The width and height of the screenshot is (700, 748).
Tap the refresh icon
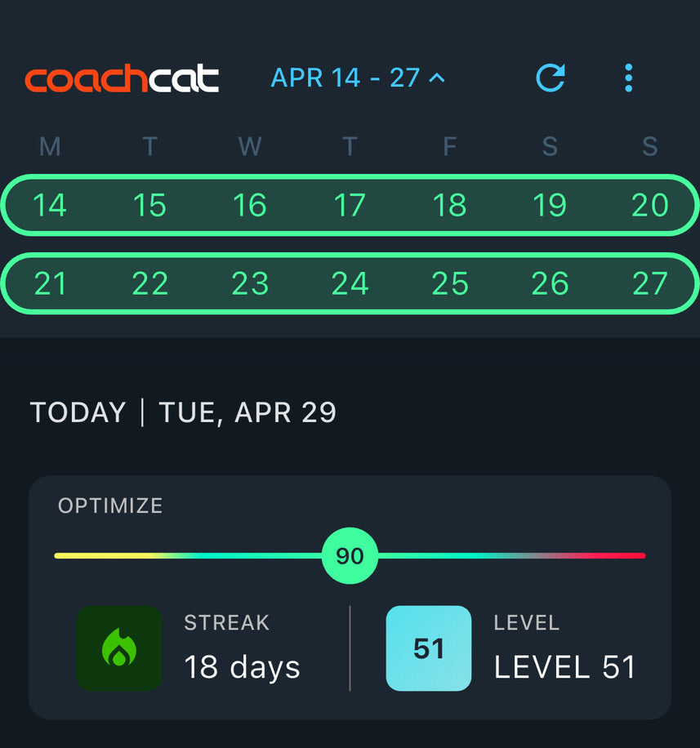pos(551,77)
